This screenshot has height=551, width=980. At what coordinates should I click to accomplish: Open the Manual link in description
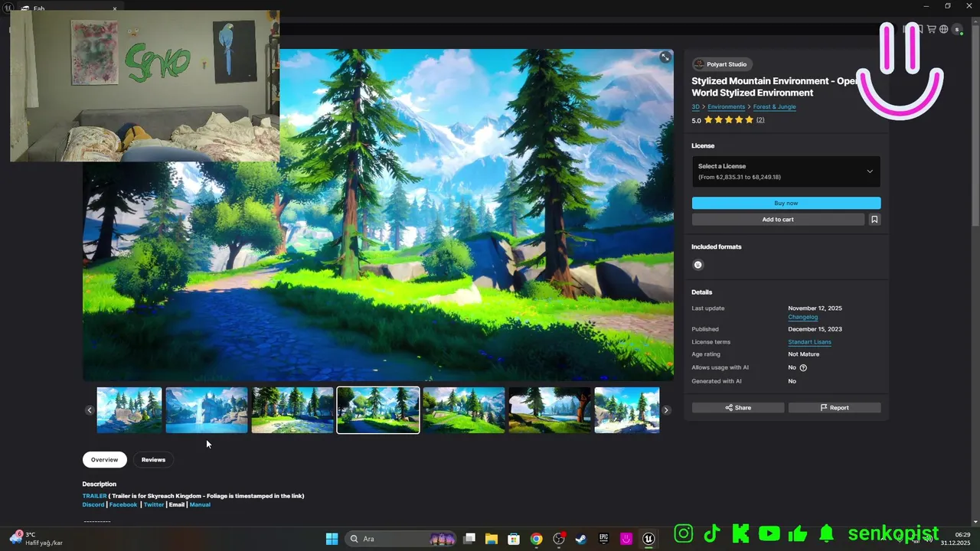pos(200,505)
